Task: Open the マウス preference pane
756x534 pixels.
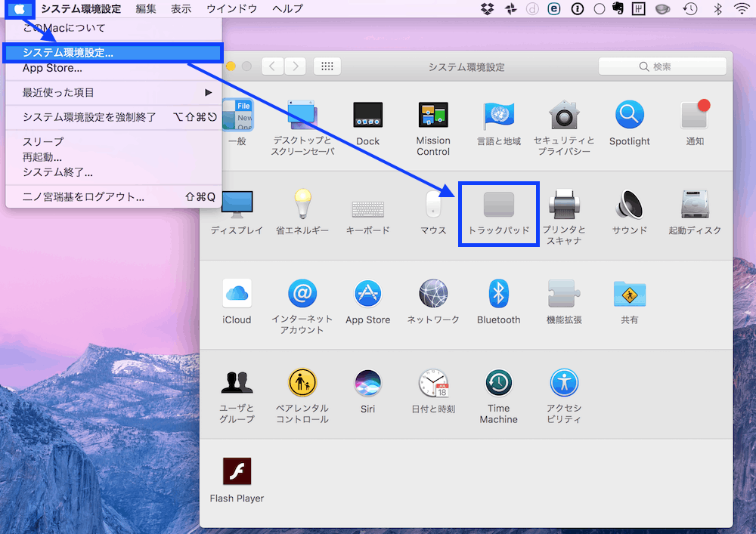Action: [x=433, y=212]
